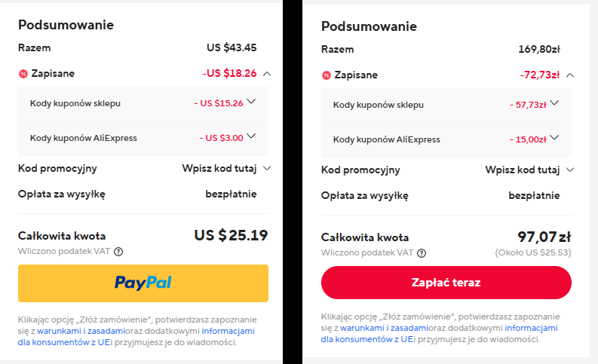The image size is (598, 364).
Task: Collapse the right Zapisane savings section
Action: point(570,75)
